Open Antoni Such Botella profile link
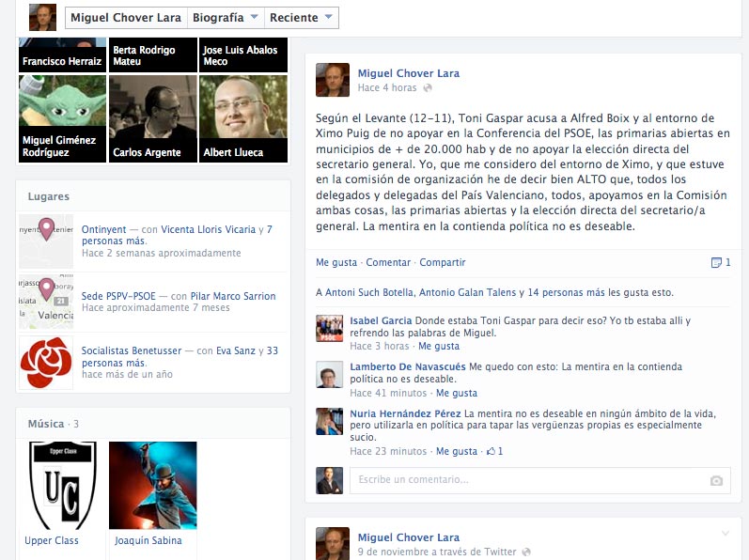The width and height of the screenshot is (749, 560). click(369, 292)
